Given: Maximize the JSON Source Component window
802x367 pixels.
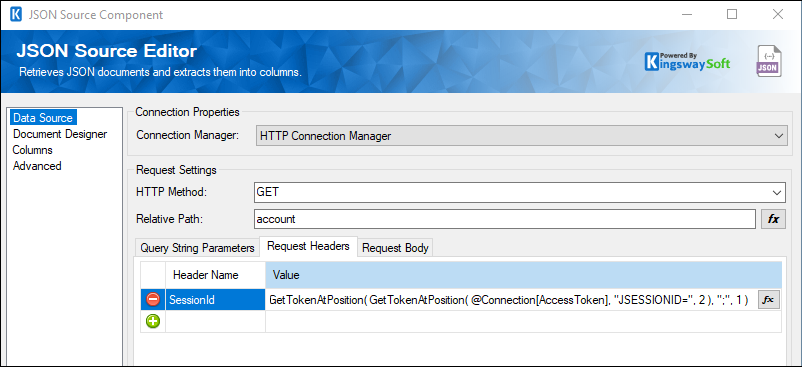Looking at the screenshot, I should click(x=732, y=14).
